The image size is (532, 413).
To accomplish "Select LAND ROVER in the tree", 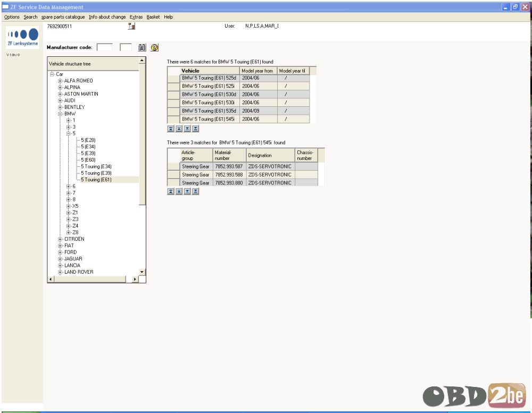I will pyautogui.click(x=79, y=272).
